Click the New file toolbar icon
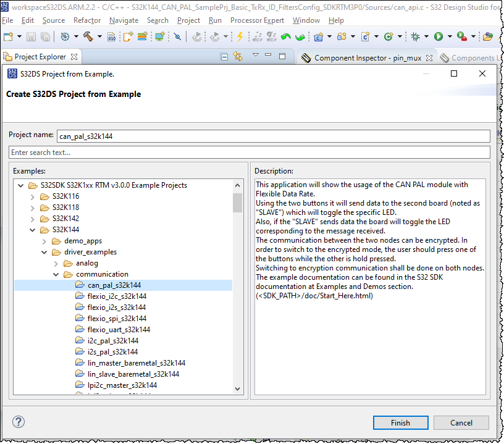Viewport: 504px width, 444px height. pyautogui.click(x=8, y=36)
